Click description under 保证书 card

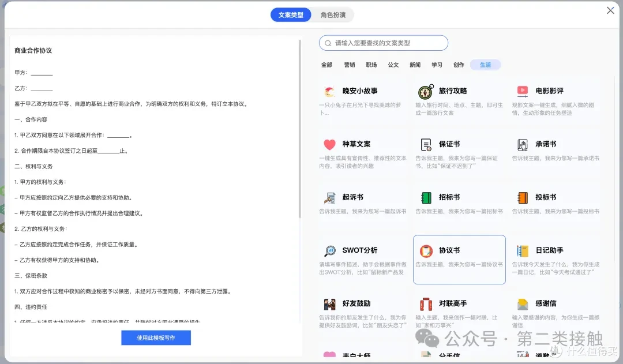click(x=456, y=162)
